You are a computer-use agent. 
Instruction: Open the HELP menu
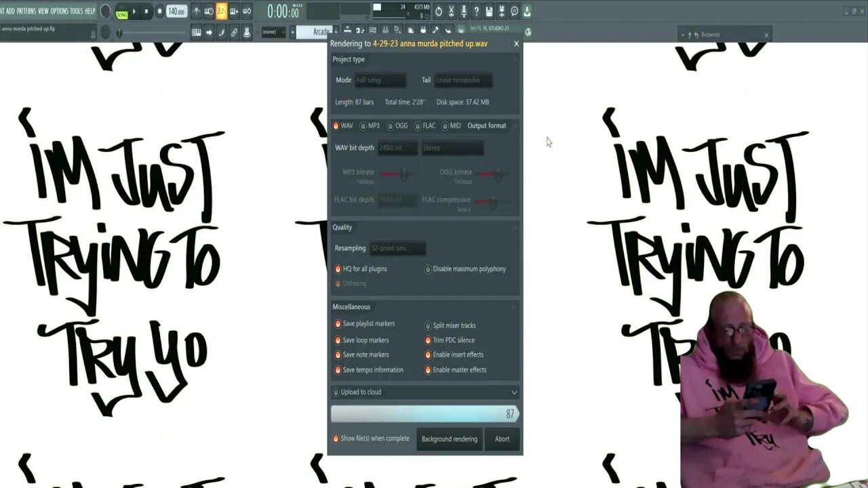click(x=90, y=11)
